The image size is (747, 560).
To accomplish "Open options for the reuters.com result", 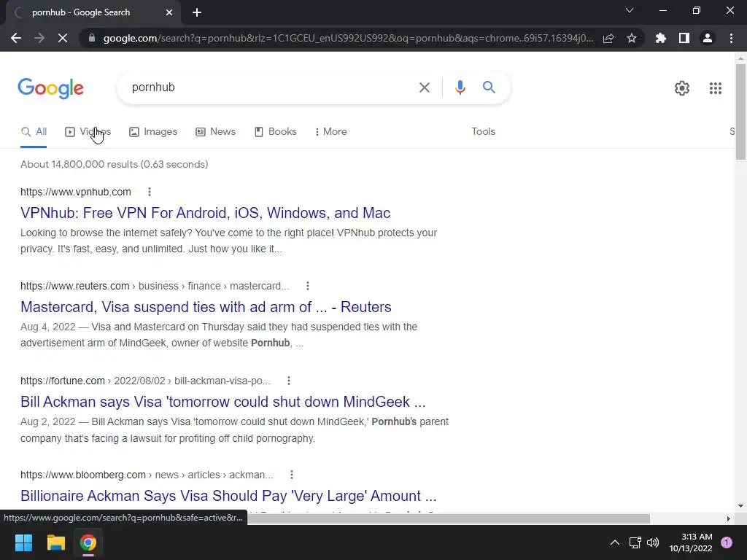I will (307, 286).
